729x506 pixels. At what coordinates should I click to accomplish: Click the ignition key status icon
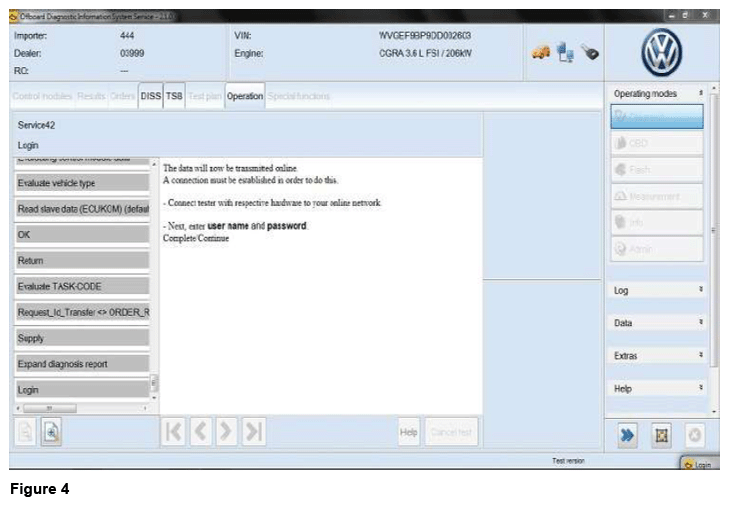(x=590, y=52)
